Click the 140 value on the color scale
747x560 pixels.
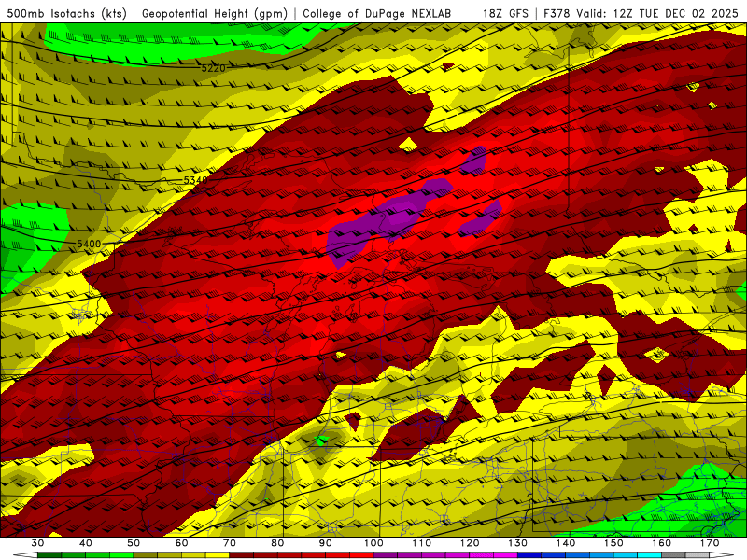click(566, 543)
